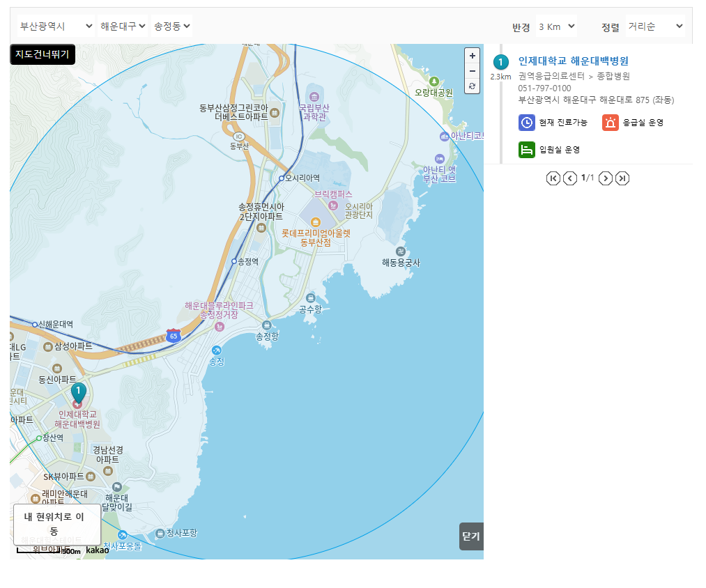Click the map zoom out icon

coord(472,70)
